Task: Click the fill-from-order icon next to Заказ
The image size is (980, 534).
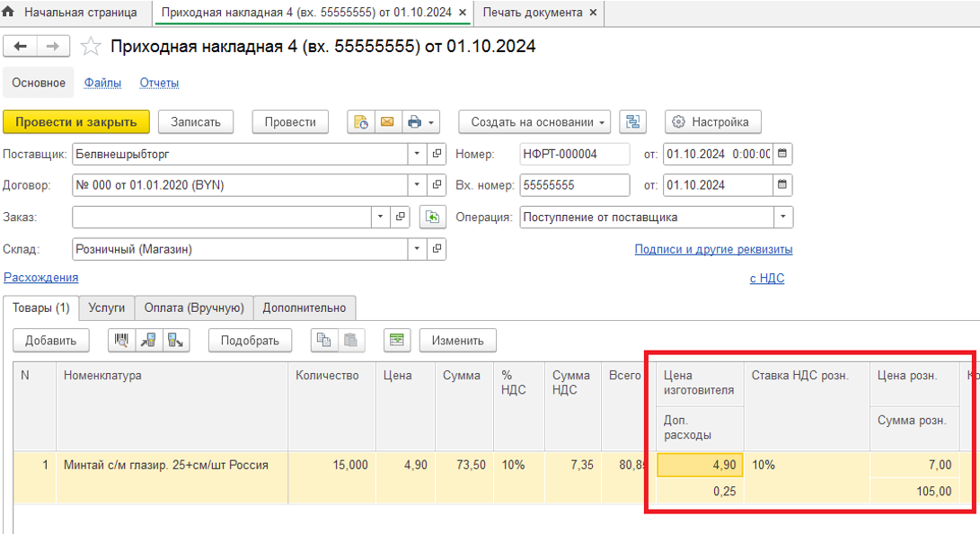Action: [433, 218]
